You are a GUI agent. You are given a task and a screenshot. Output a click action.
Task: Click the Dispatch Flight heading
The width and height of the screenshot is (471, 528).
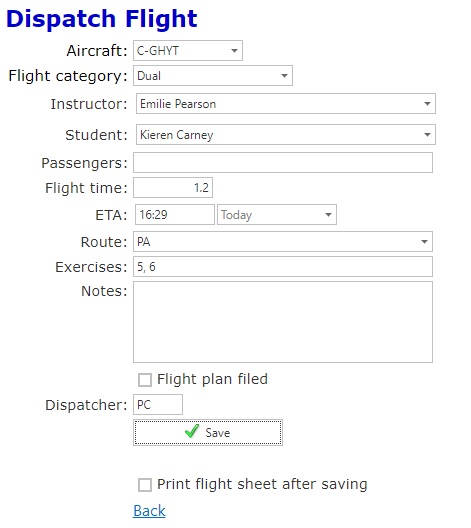tap(102, 19)
